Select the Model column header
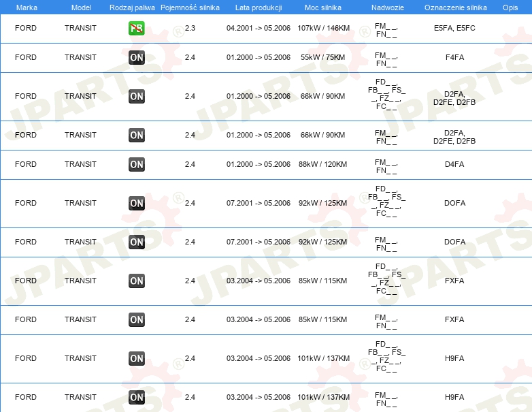Viewport: 532px width, 412px height. click(82, 7)
